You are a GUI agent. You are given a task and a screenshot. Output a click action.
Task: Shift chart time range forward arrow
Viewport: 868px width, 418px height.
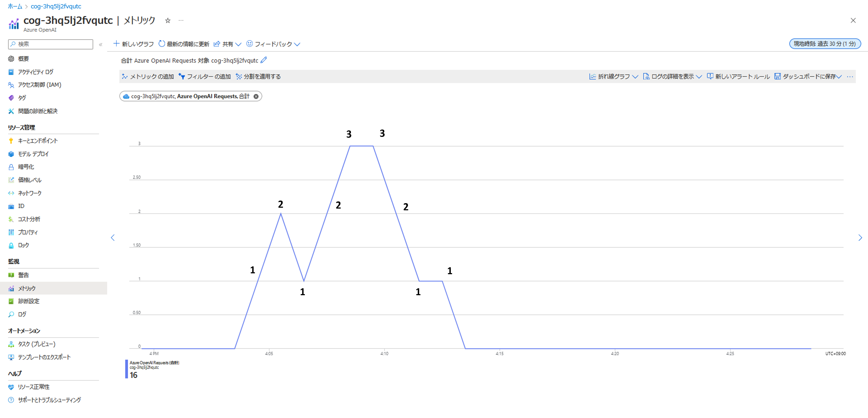(860, 238)
